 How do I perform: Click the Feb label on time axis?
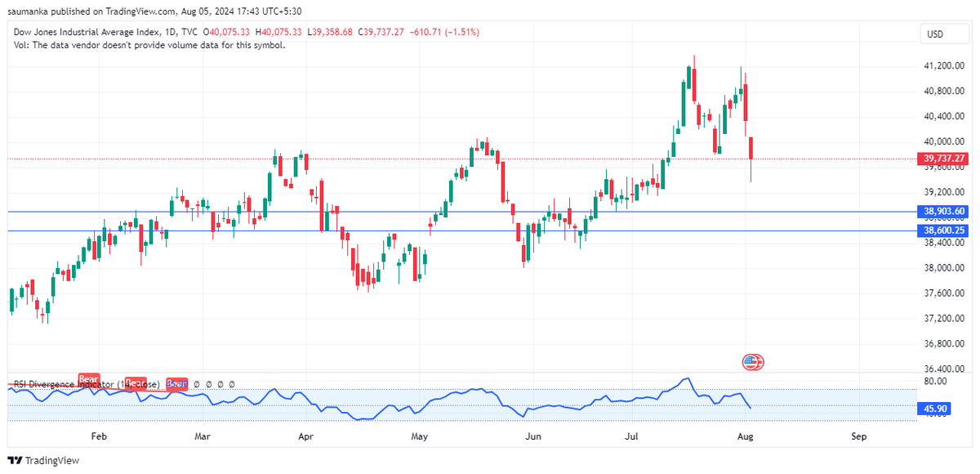[x=98, y=437]
